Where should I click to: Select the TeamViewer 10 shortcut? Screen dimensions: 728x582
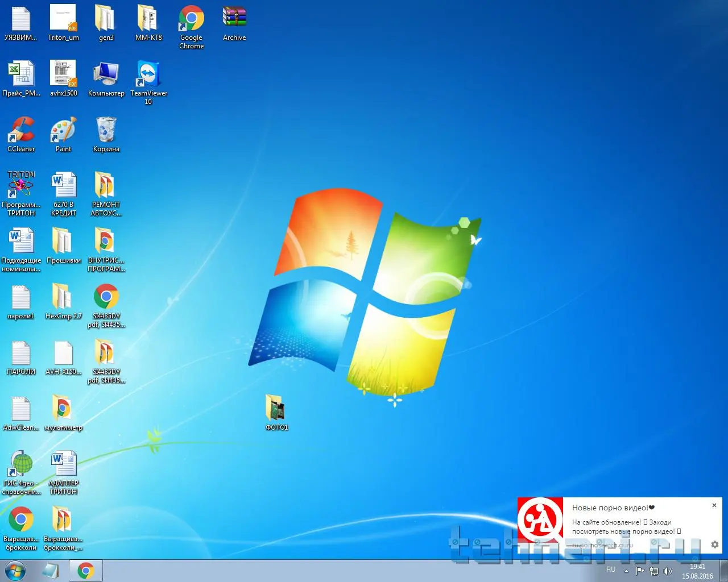(148, 83)
